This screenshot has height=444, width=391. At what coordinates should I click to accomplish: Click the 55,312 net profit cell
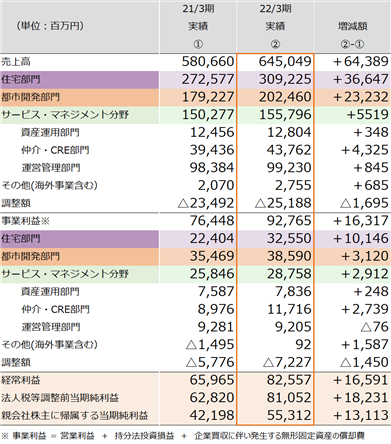tap(289, 415)
